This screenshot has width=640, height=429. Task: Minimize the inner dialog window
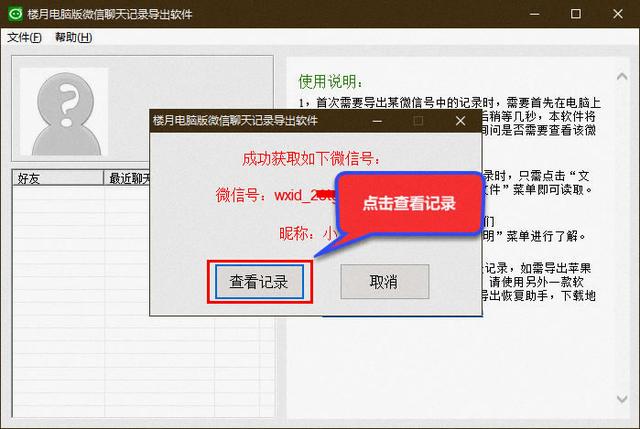(377, 121)
